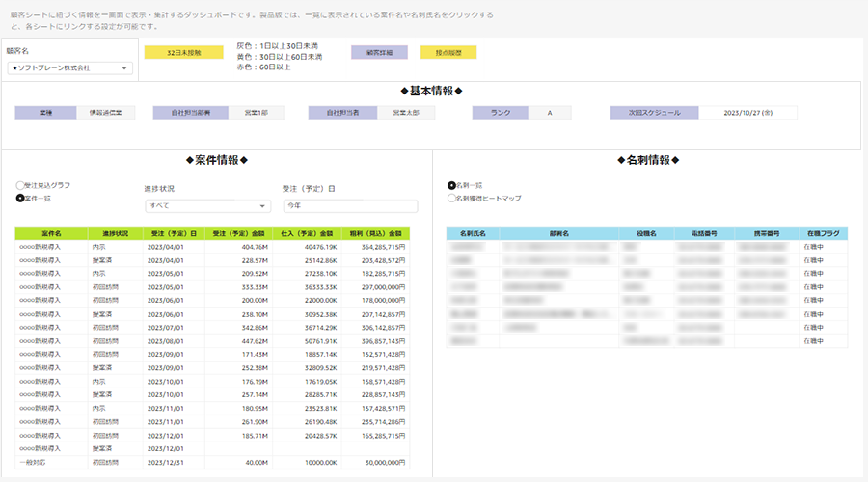The width and height of the screenshot is (868, 482).
Task: Sort by the 受注（予定）日 column header
Action: click(174, 233)
